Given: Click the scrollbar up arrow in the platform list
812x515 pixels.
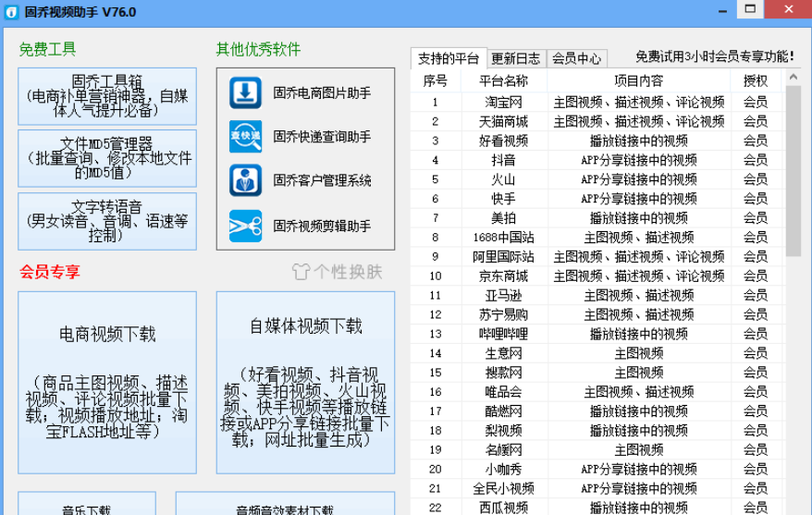Looking at the screenshot, I should [x=794, y=77].
